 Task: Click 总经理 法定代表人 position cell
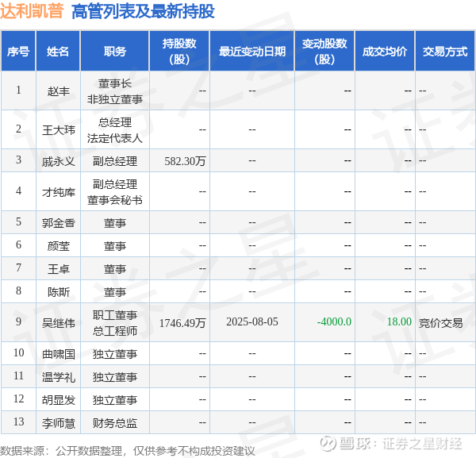tap(115, 129)
